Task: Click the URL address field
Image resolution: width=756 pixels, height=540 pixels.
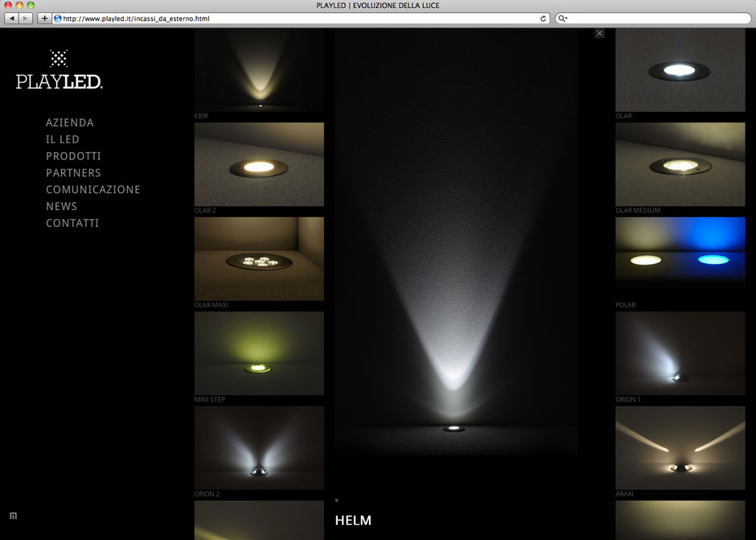Action: (x=301, y=19)
